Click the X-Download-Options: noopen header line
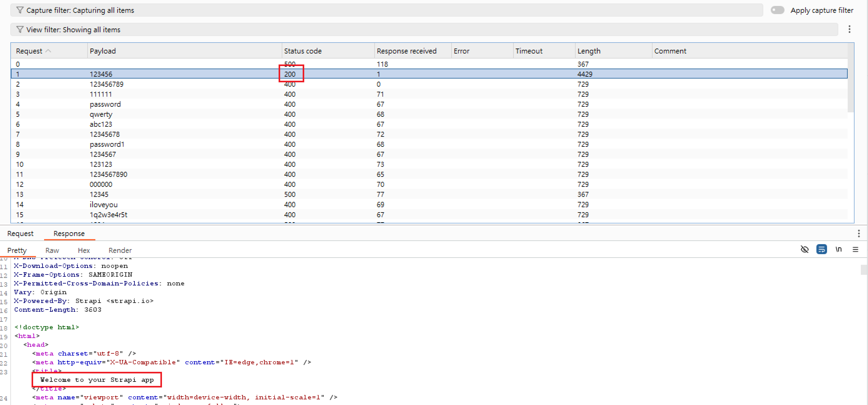This screenshot has height=405, width=868. click(x=71, y=266)
